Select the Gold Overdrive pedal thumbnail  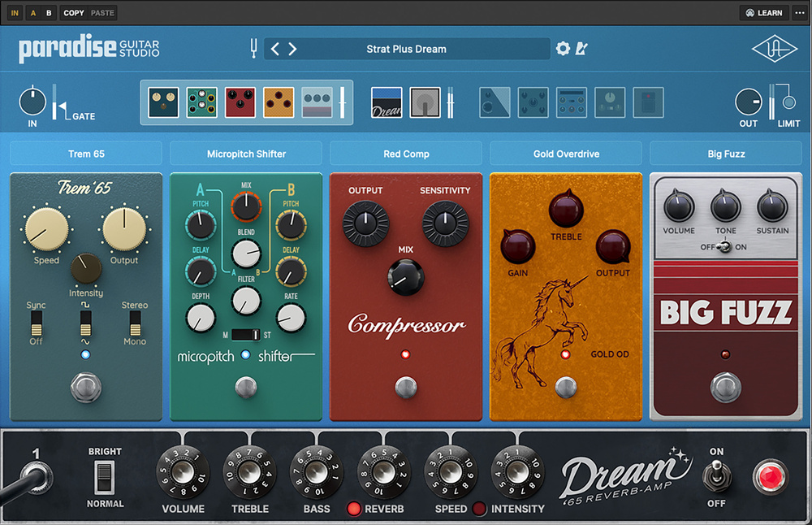click(279, 102)
